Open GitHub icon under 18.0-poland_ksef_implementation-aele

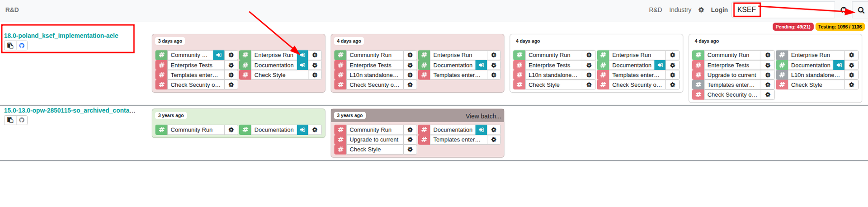click(22, 46)
